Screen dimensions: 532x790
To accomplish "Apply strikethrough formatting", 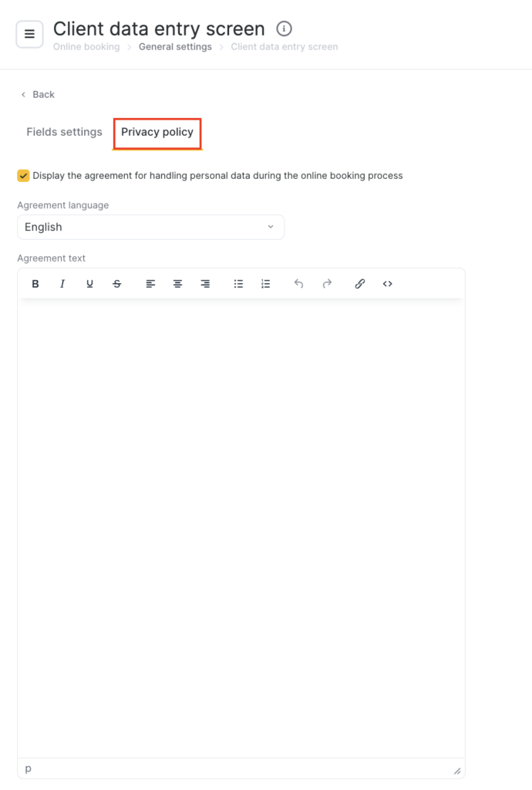I will (x=117, y=284).
